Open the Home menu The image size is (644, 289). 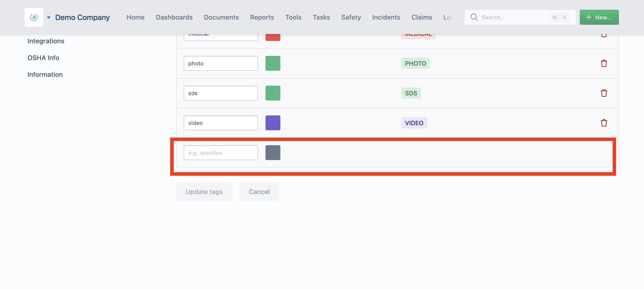tap(136, 17)
